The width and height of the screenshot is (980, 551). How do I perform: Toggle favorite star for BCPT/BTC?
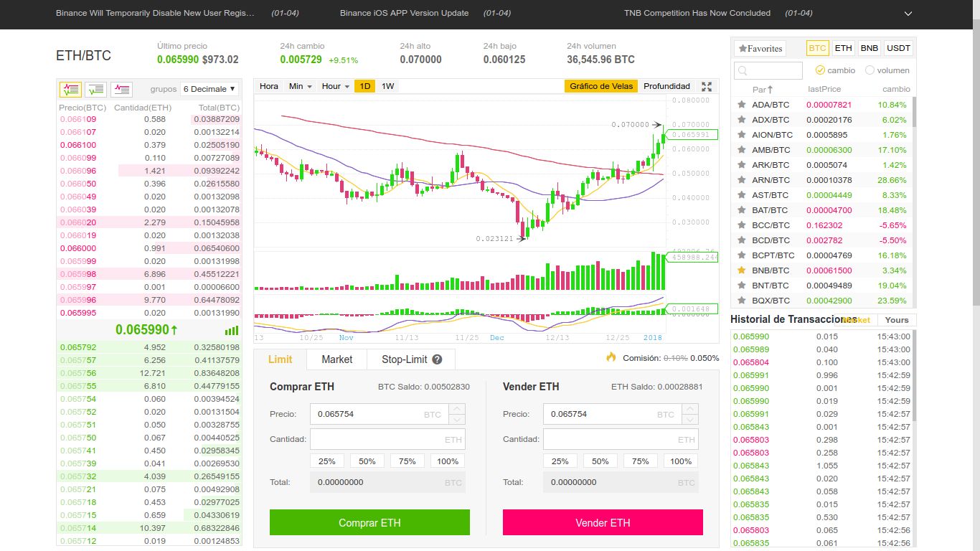[742, 255]
